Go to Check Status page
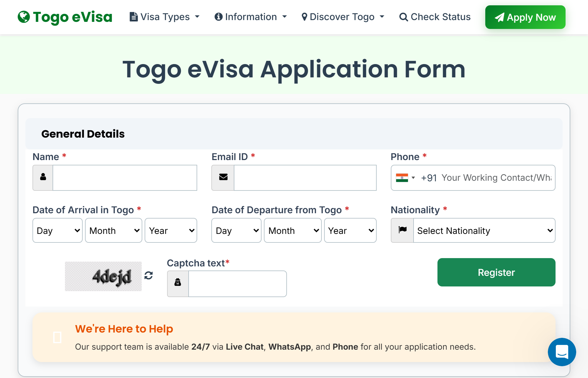The height and width of the screenshot is (378, 588). click(435, 17)
